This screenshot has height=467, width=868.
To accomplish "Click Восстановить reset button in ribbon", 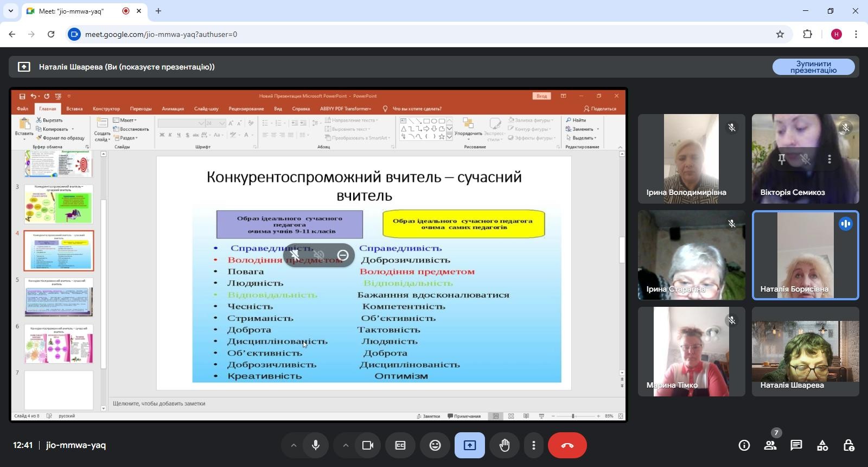I will click(131, 129).
